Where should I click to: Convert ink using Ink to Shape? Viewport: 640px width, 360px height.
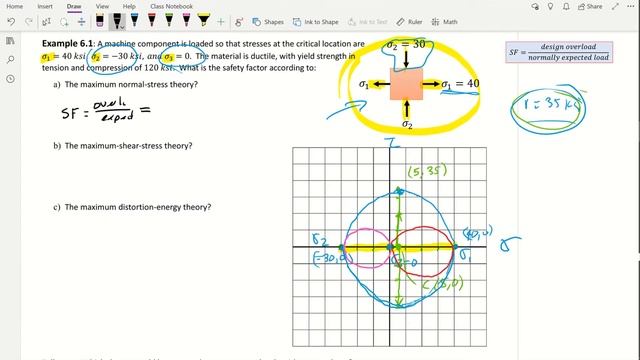[x=316, y=22]
